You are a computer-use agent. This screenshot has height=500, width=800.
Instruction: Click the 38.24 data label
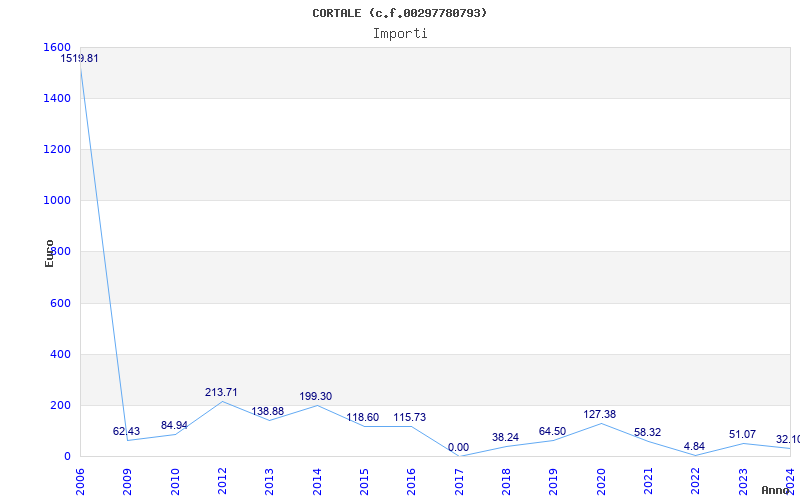(x=505, y=437)
